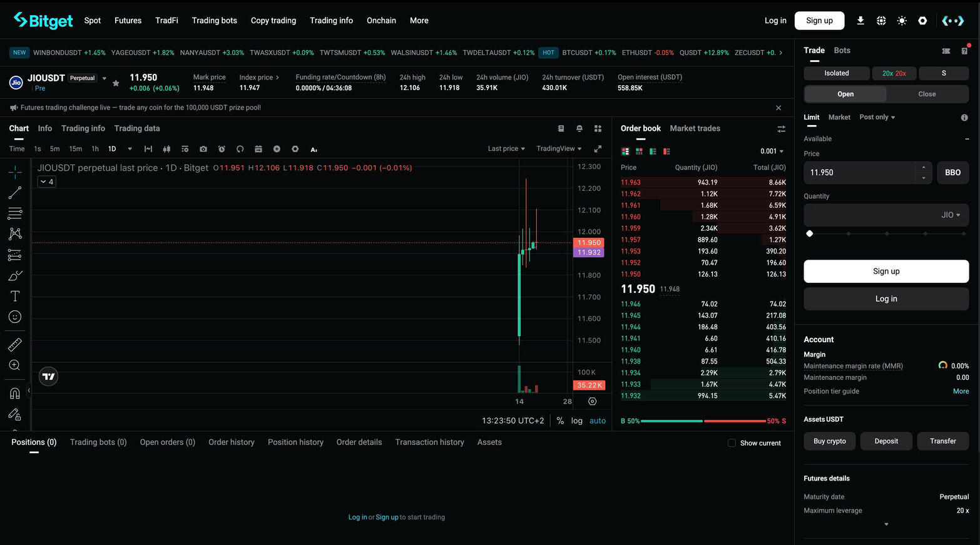
Task: Tick the Show current checkbox
Action: pos(732,443)
